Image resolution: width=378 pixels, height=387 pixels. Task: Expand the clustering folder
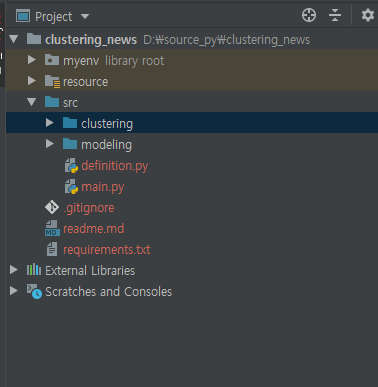(50, 123)
